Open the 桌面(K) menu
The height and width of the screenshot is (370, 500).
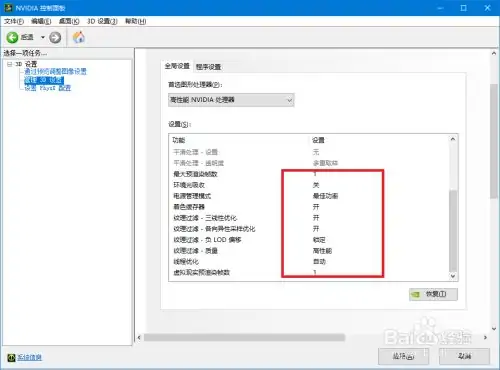click(69, 21)
